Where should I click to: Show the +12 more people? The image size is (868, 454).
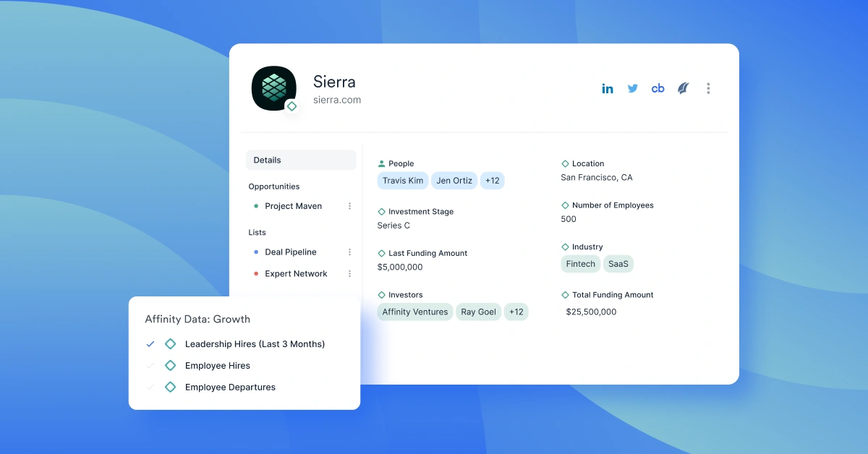(x=493, y=181)
